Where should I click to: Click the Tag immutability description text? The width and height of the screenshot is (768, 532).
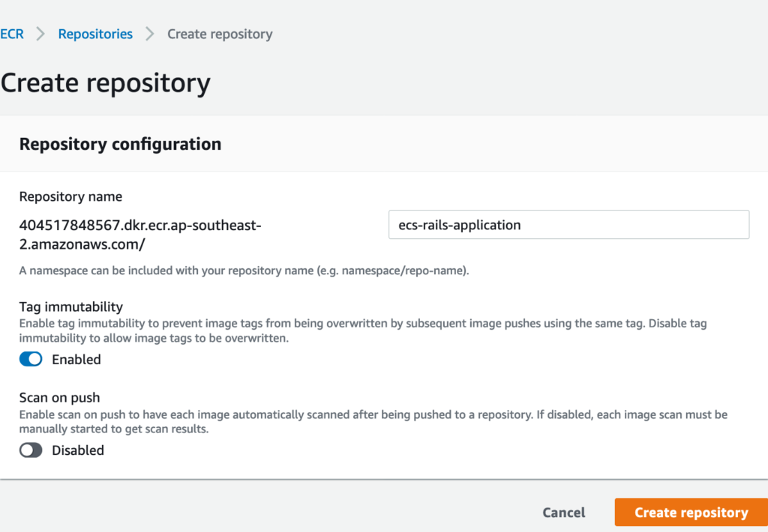tap(363, 331)
